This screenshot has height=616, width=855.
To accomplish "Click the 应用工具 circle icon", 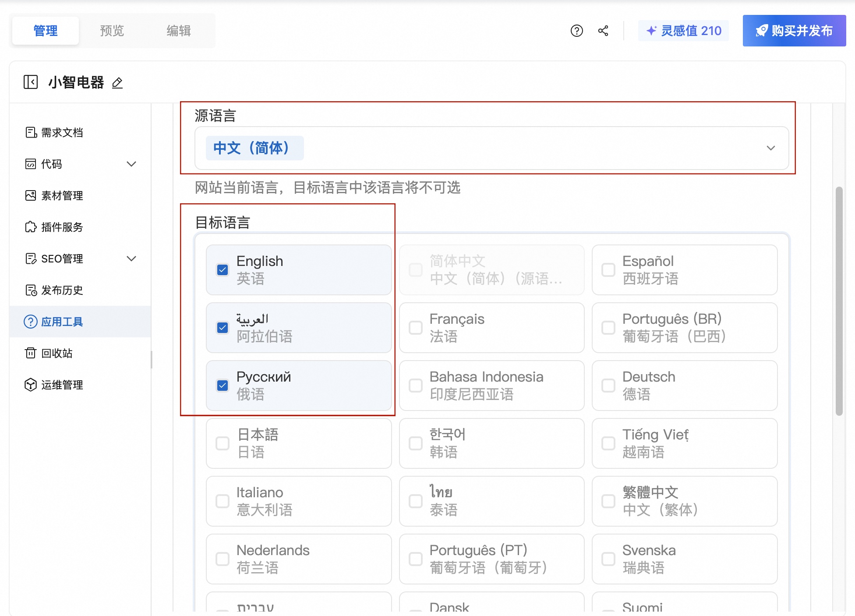I will (31, 322).
